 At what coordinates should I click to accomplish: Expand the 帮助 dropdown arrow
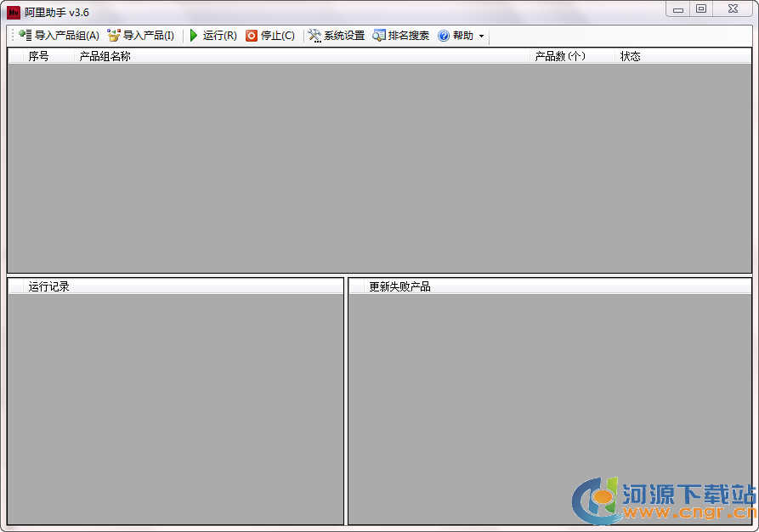(x=481, y=36)
